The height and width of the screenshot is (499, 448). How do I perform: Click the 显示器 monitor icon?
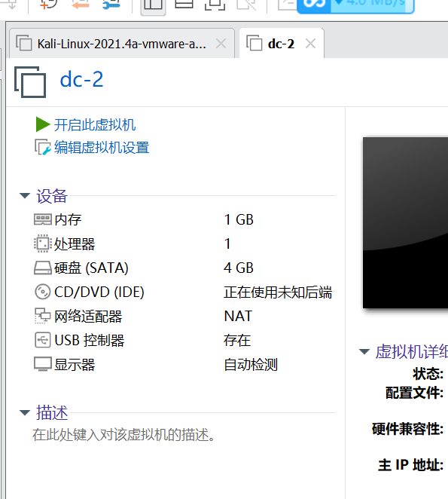(x=43, y=364)
